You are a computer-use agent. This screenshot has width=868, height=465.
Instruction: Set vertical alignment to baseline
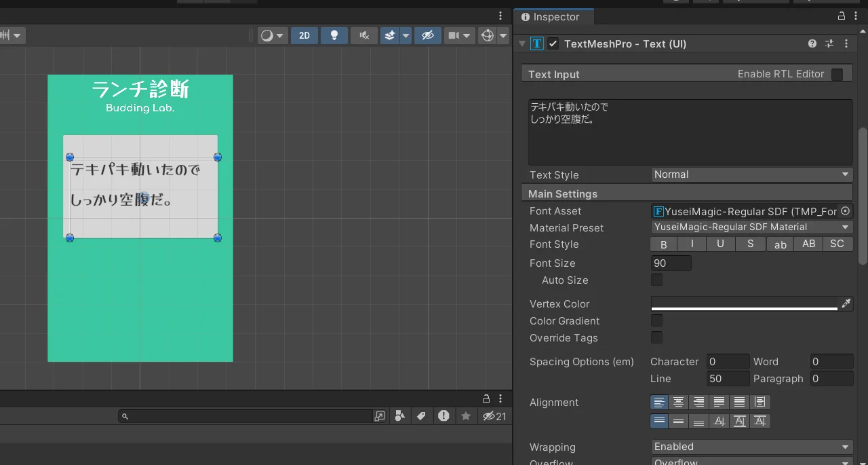pyautogui.click(x=719, y=422)
